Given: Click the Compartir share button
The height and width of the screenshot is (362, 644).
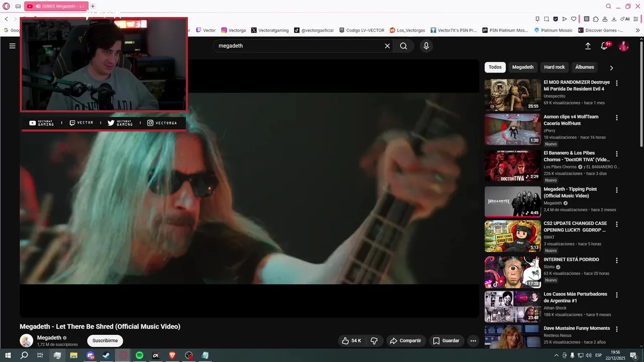Looking at the screenshot, I should [x=406, y=340].
